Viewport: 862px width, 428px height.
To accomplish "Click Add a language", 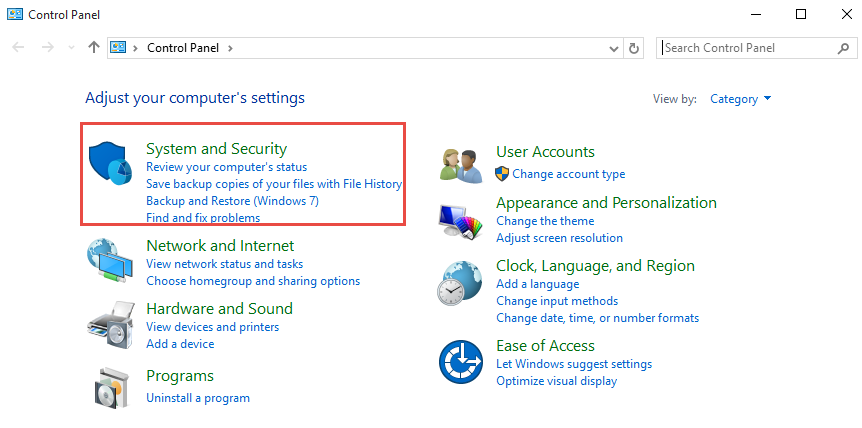I will 538,285.
